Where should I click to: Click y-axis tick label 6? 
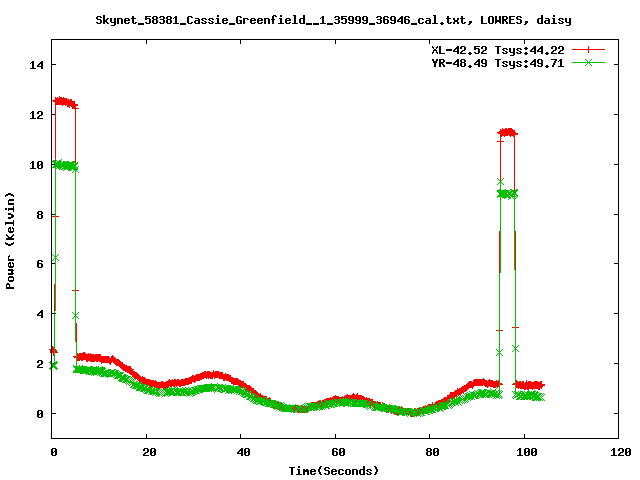40,264
